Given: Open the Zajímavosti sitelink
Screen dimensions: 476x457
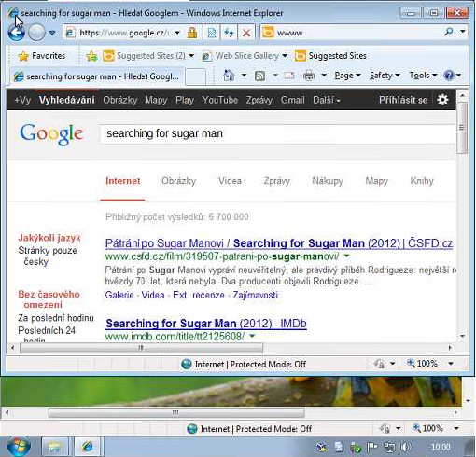Looking at the screenshot, I should [256, 295].
